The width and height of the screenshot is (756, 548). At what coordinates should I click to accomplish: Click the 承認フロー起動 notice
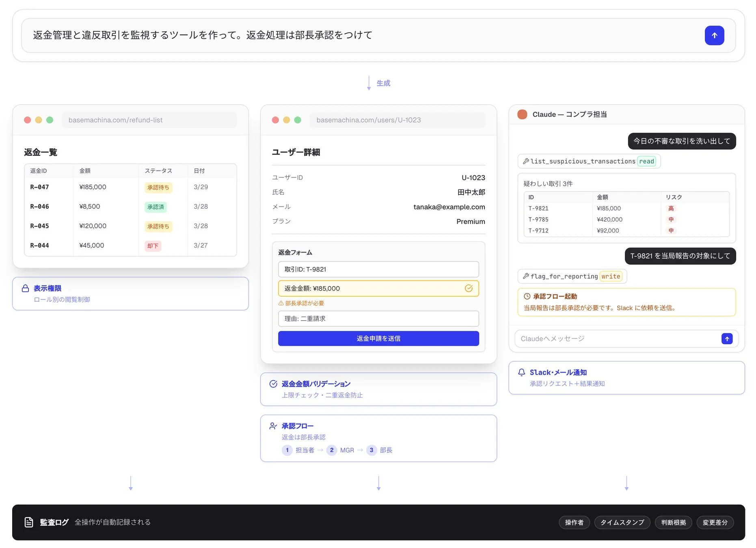pos(626,302)
